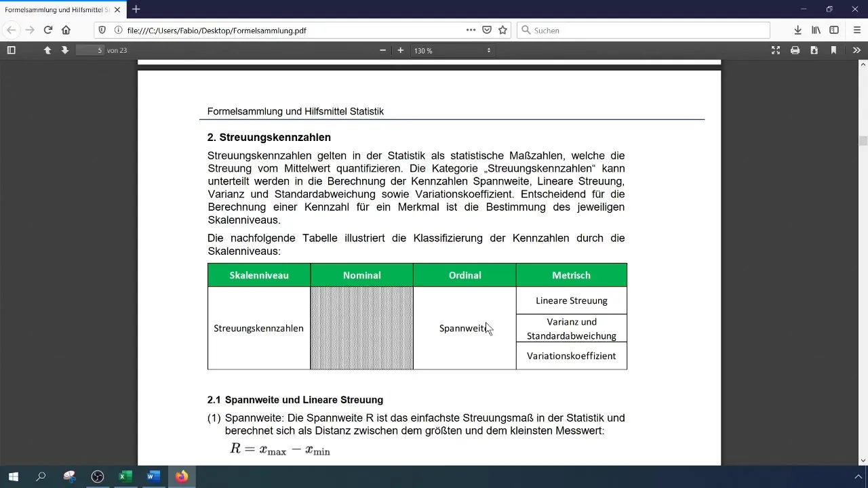This screenshot has width=868, height=488.
Task: Print the PDF document
Action: pos(795,50)
